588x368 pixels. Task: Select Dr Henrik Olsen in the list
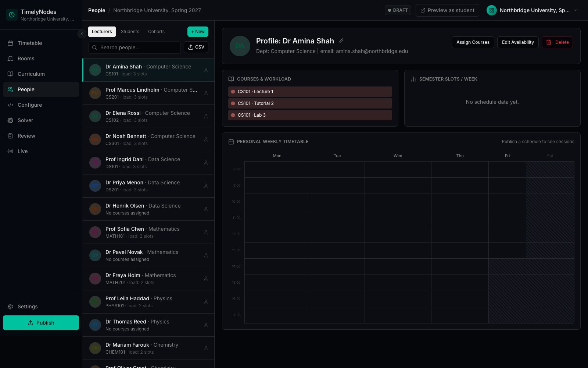click(x=148, y=209)
